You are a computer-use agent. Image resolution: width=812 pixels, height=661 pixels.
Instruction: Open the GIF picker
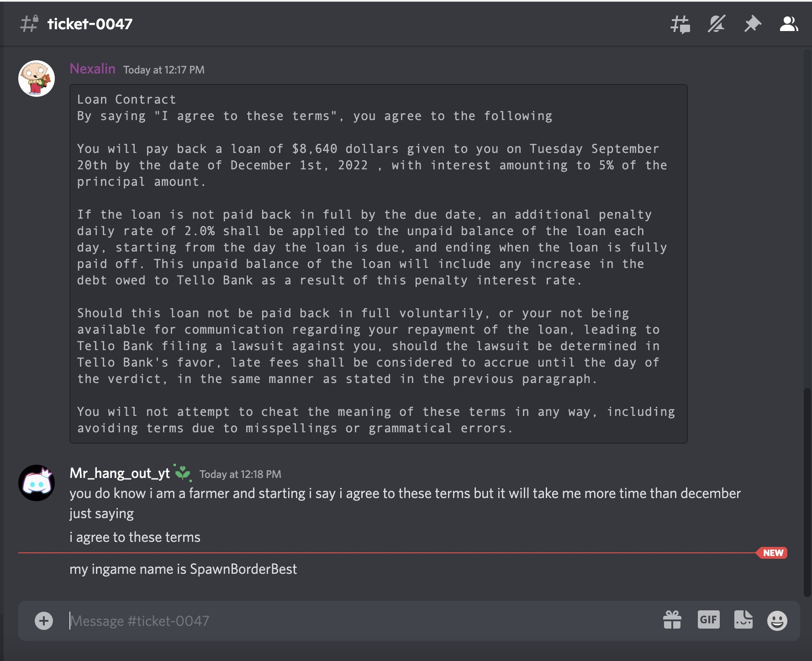709,619
